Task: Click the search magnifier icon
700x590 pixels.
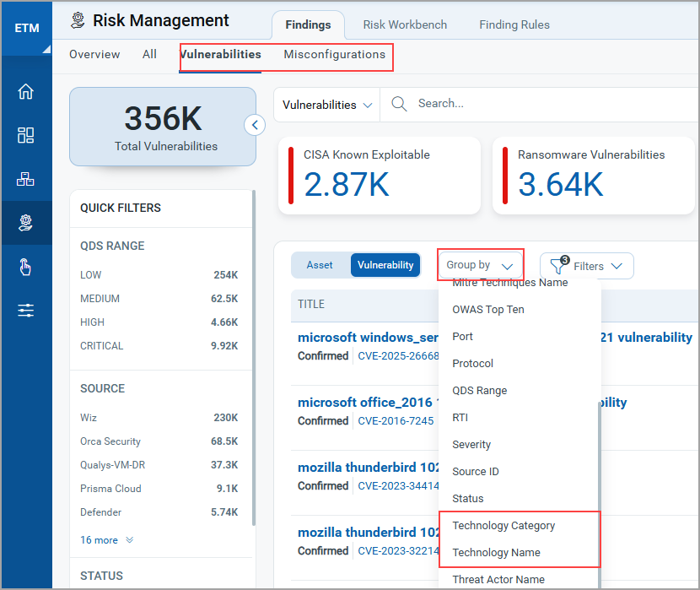Action: tap(398, 103)
